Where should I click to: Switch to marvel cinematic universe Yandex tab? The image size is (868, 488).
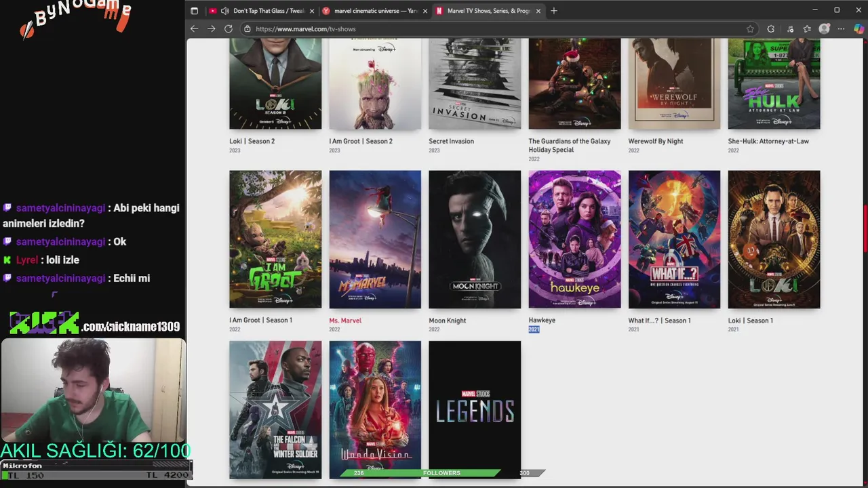click(x=374, y=11)
